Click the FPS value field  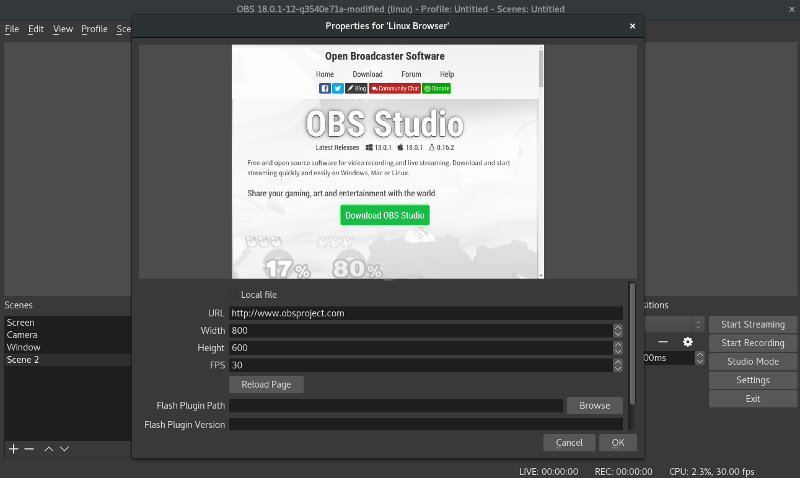click(421, 365)
